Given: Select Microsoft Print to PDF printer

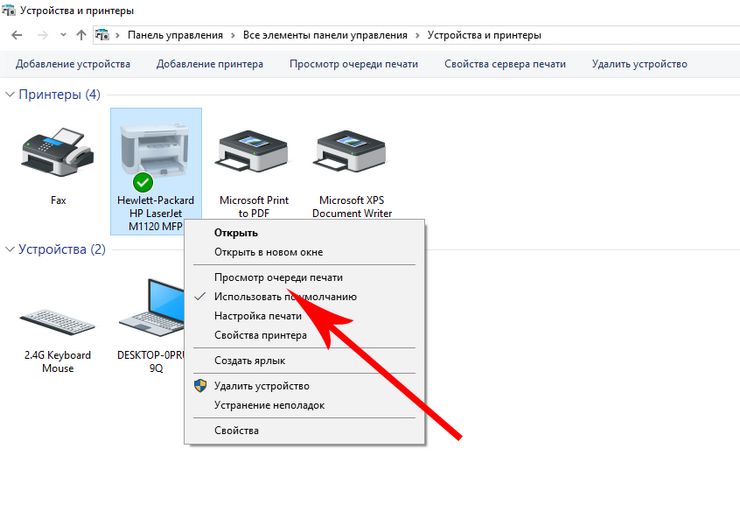Looking at the screenshot, I should tap(253, 152).
